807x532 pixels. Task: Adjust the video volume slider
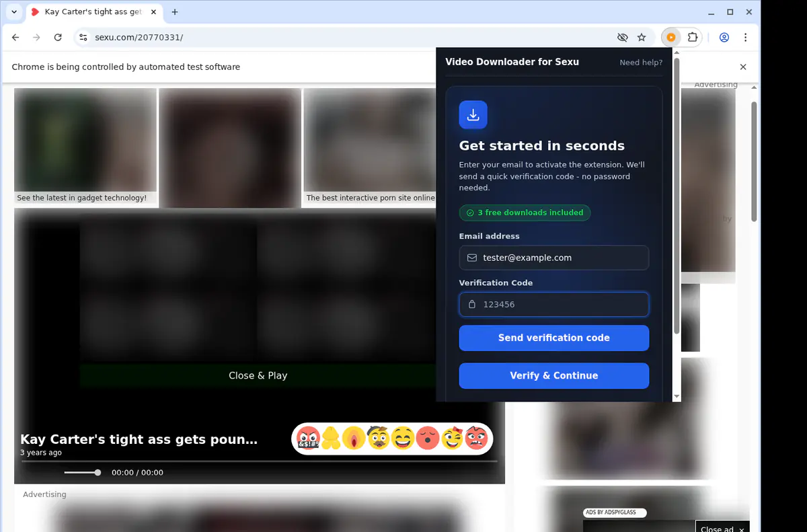pyautogui.click(x=83, y=472)
